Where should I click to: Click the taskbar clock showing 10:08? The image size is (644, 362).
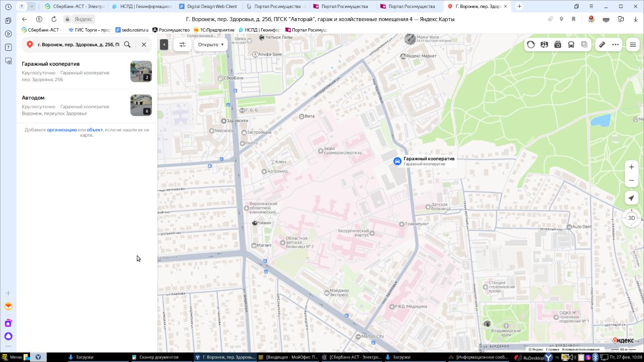point(625,357)
